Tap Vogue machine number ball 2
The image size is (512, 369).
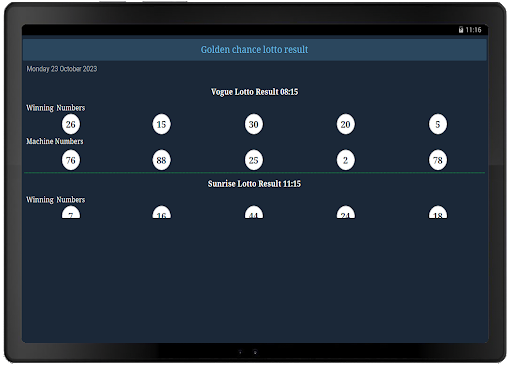tap(346, 160)
